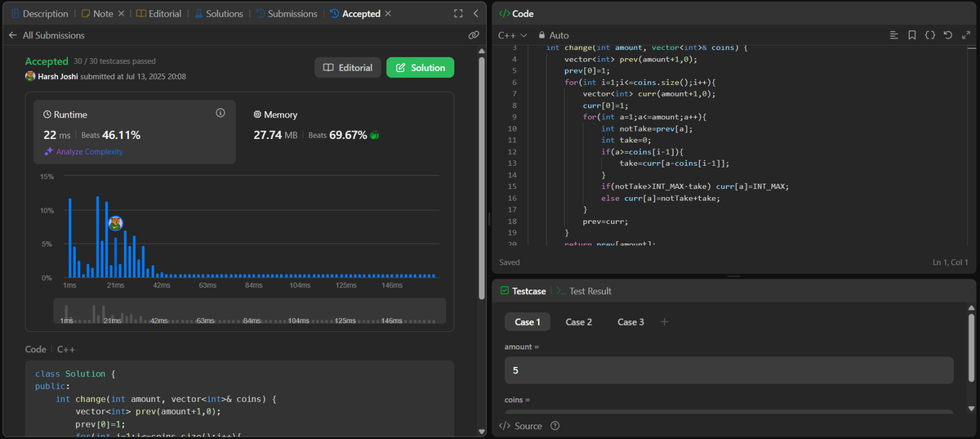The image size is (980, 439).
Task: Open the C++ language dropdown
Action: [x=512, y=35]
